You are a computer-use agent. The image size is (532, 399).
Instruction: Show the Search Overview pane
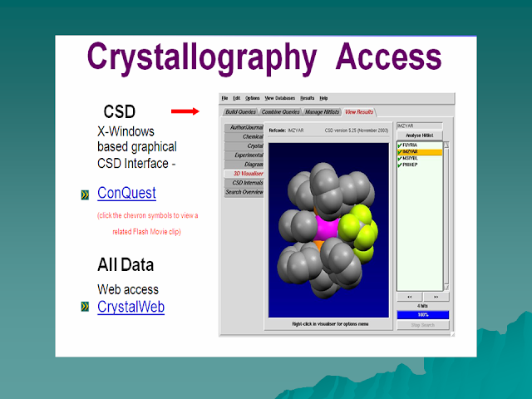(x=244, y=192)
